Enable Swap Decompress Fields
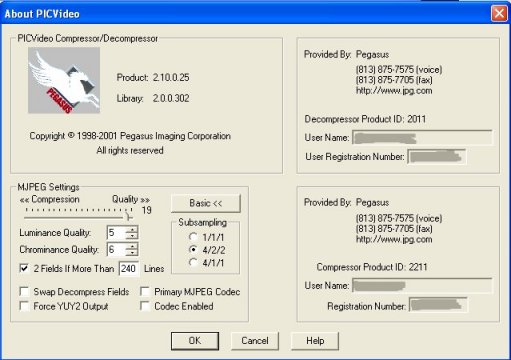Screen dimensions: 511x360 24,292
